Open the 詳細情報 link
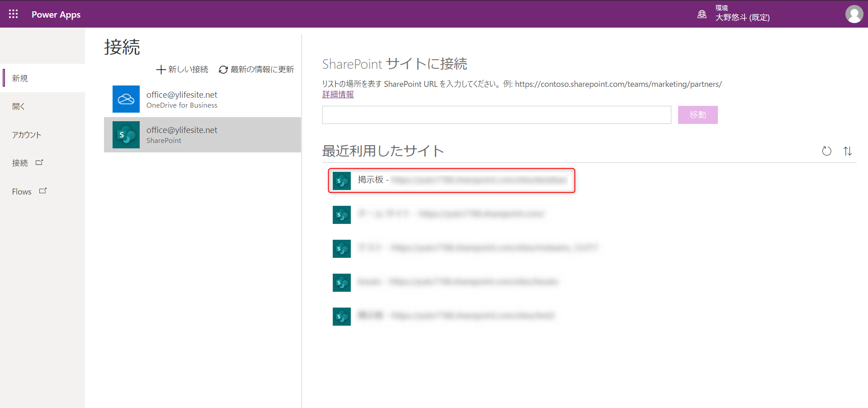Screen dimensions: 868x408 coord(338,95)
